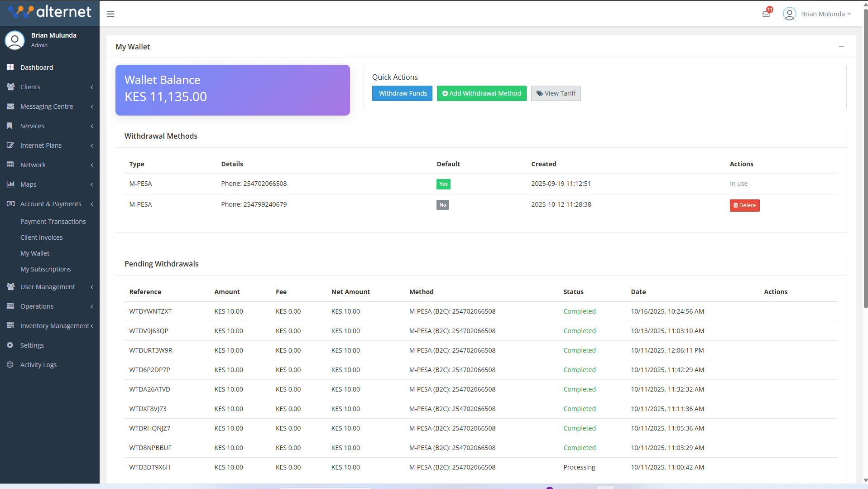Click the Withdraw Funds button
868x489 pixels.
point(402,93)
